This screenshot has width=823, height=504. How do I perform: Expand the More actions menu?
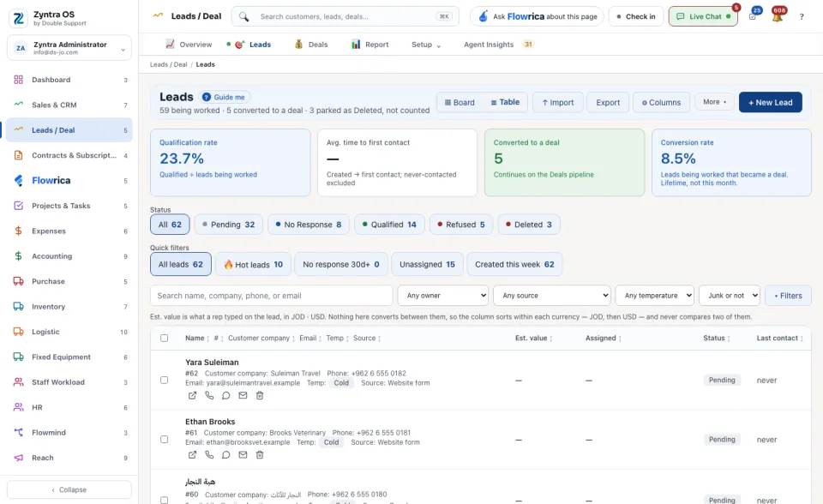[x=714, y=102]
